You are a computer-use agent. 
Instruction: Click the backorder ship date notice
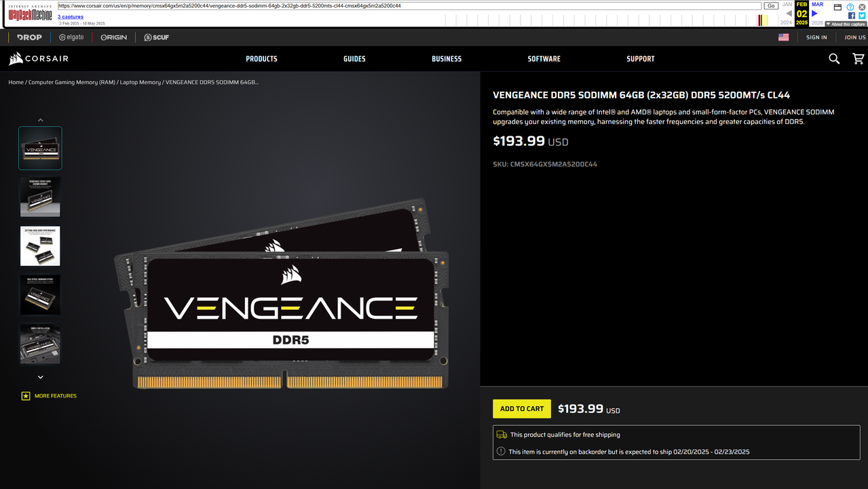tap(629, 452)
